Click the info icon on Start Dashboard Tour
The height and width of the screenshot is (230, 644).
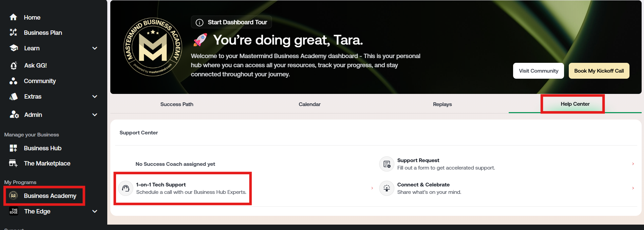click(199, 22)
